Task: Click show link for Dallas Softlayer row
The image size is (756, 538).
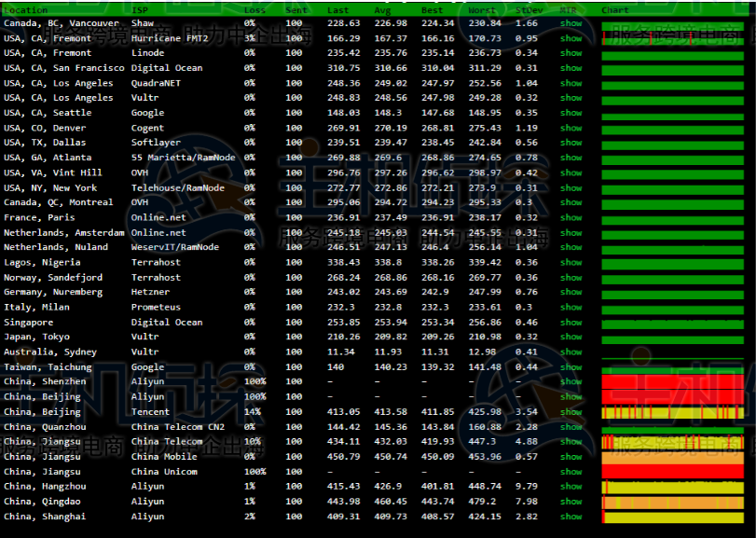Action: [570, 143]
